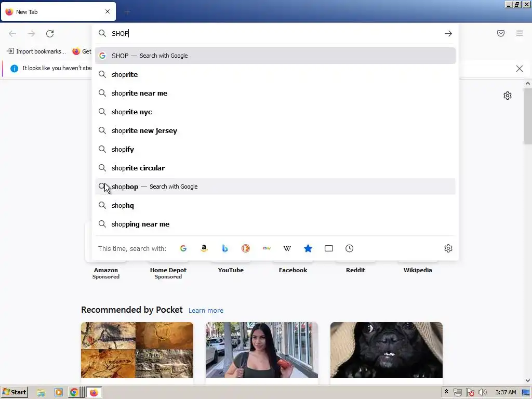Search open tabs using the tabs icon
Viewport: 532px width, 399px height.
[x=329, y=248]
